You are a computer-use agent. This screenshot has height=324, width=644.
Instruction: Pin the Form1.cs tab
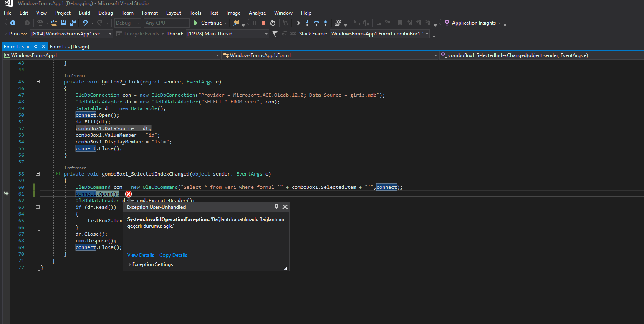click(x=36, y=47)
